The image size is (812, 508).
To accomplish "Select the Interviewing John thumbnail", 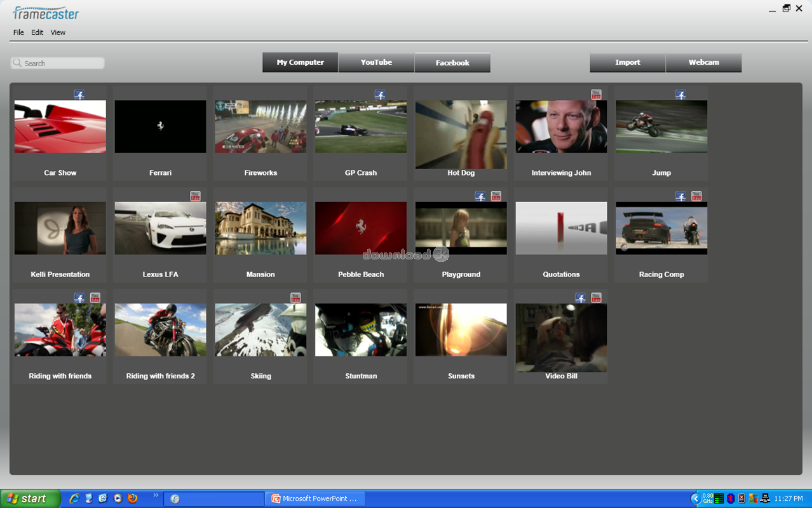I will 561,127.
